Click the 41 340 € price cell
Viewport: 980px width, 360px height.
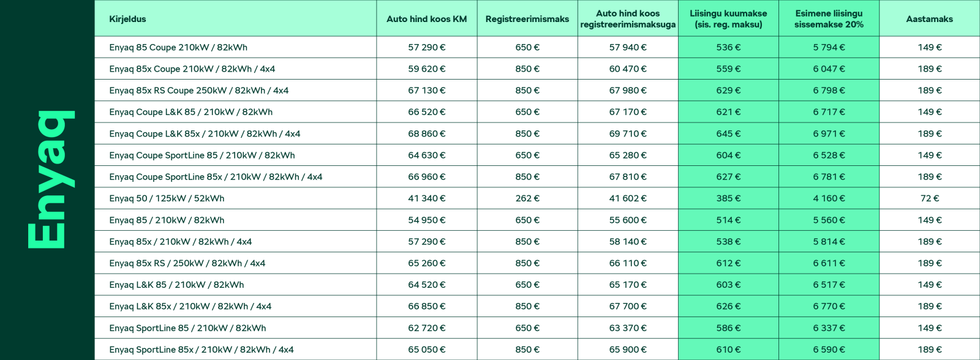coord(426,198)
